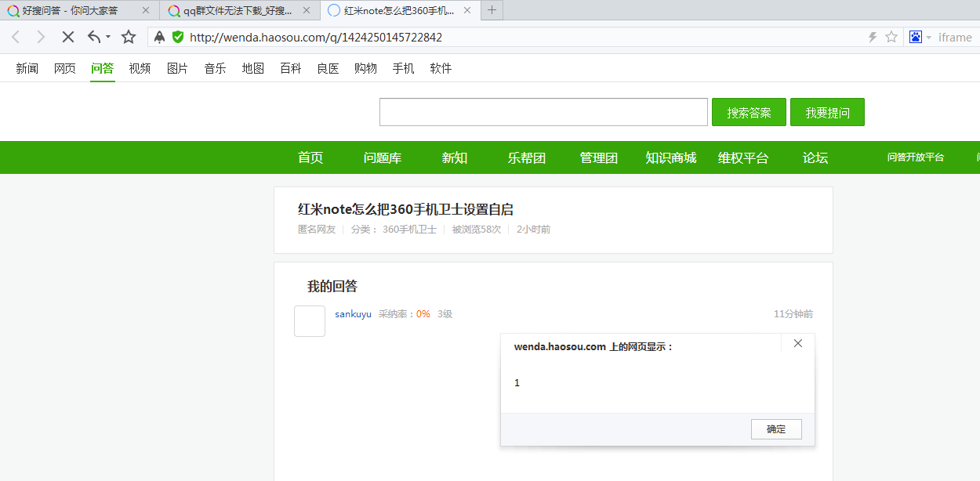Click the rocket speed-mode icon in address bar
Image resolution: width=980 pixels, height=481 pixels.
[160, 37]
